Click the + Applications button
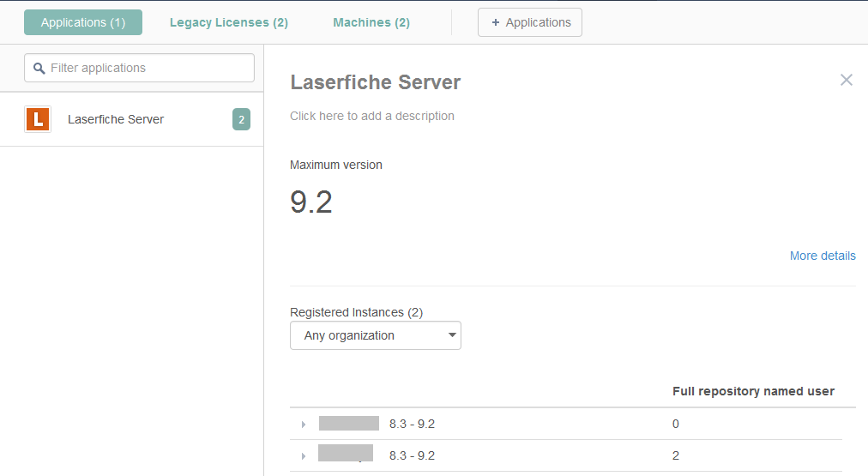The width and height of the screenshot is (868, 476). [x=530, y=22]
